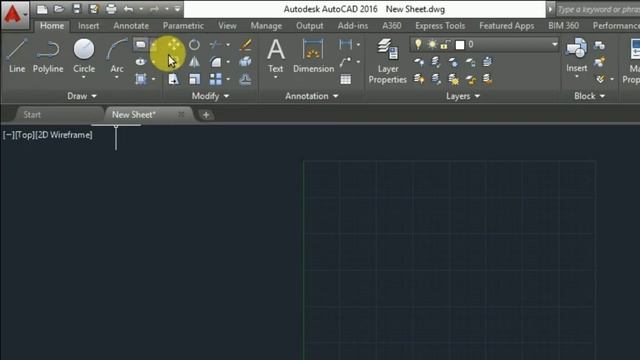Expand the Layers panel
The height and width of the screenshot is (360, 640).
pyautogui.click(x=463, y=96)
